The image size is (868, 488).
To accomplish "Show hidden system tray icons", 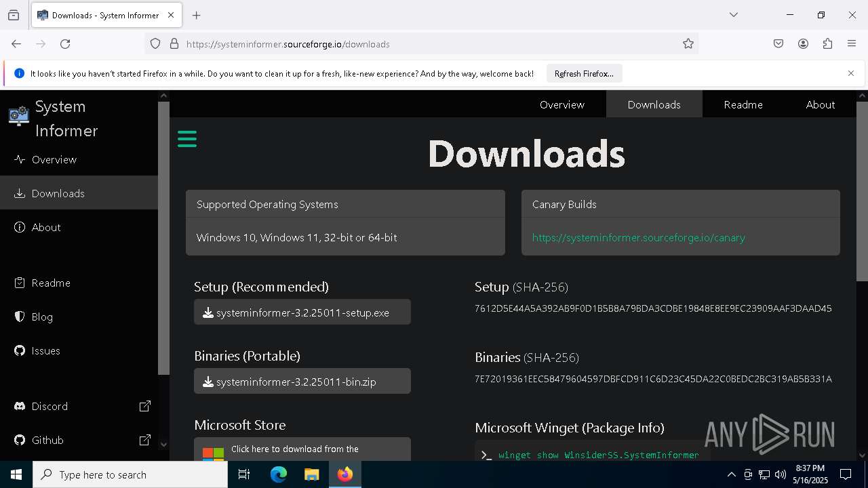I will coord(731,474).
